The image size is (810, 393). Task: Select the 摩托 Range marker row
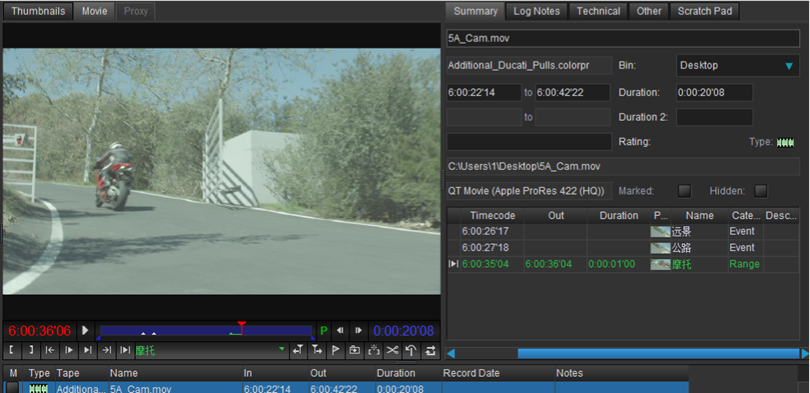click(x=623, y=264)
